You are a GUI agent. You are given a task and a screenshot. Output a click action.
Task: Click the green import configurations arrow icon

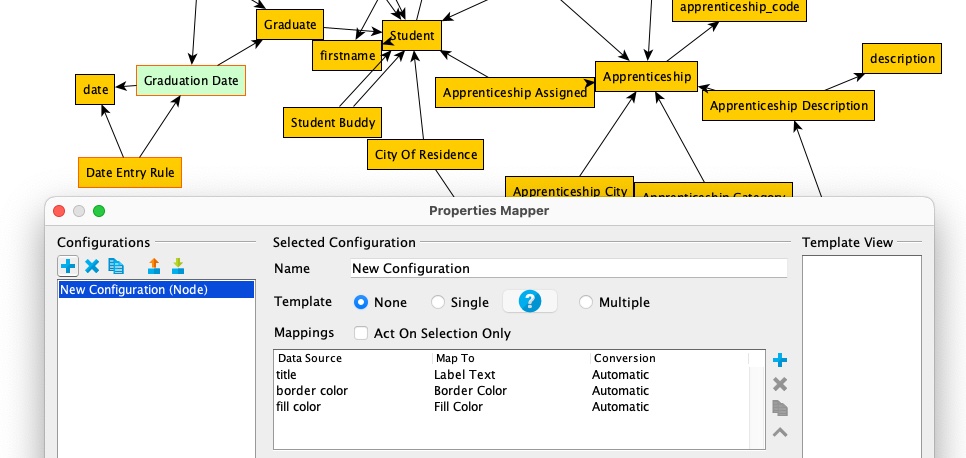point(178,266)
